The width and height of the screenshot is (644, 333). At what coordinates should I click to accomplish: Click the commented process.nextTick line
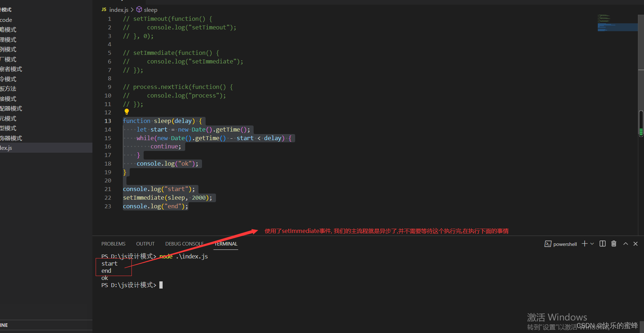(x=178, y=87)
